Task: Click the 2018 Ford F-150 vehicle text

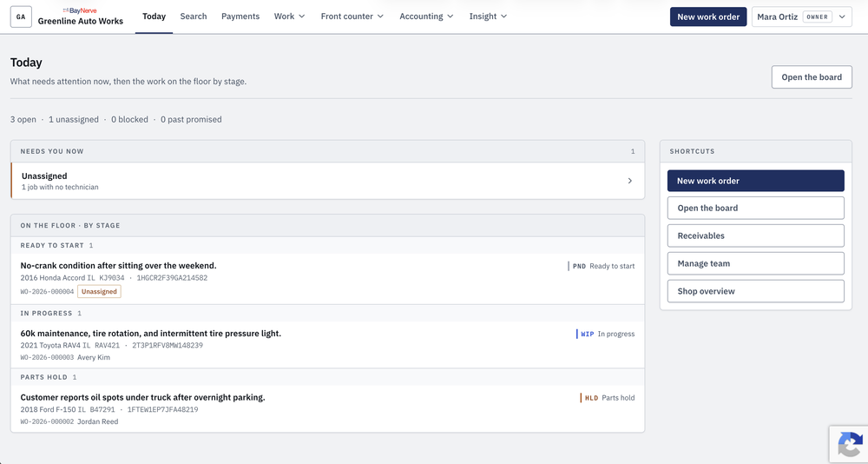Action: click(48, 409)
